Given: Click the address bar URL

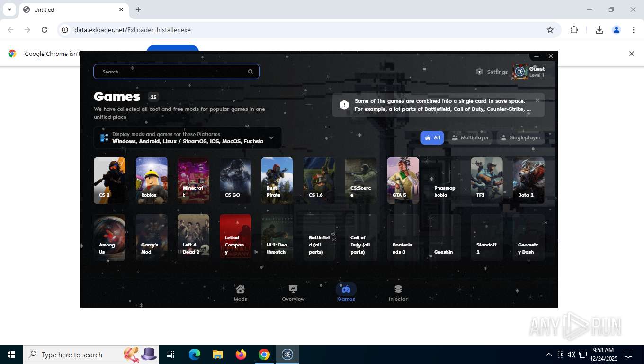Looking at the screenshot, I should click(x=133, y=30).
